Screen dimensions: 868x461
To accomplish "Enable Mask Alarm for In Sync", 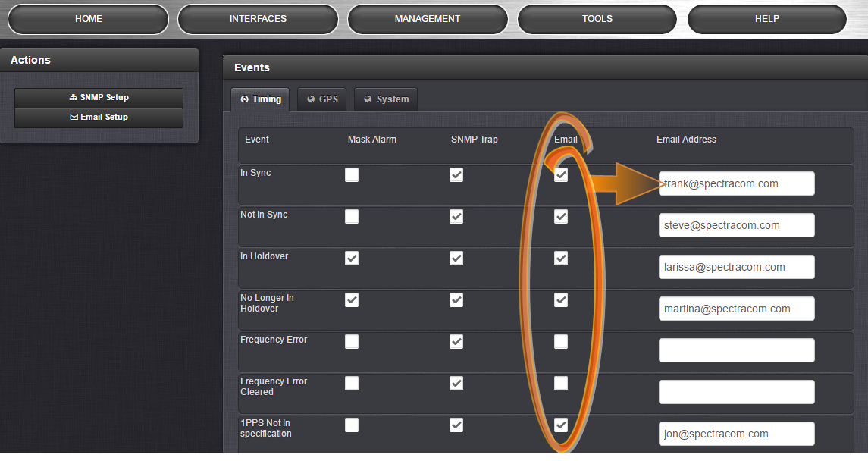I will [x=352, y=175].
